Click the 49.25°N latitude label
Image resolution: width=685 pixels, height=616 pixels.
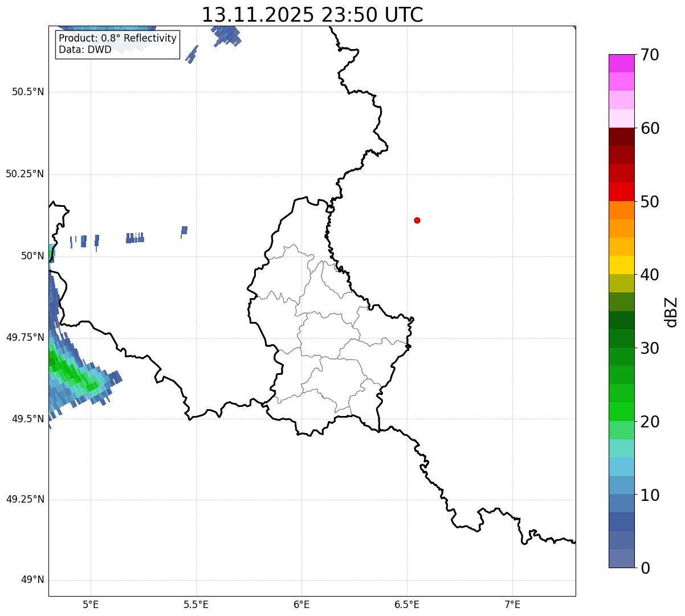coord(25,499)
